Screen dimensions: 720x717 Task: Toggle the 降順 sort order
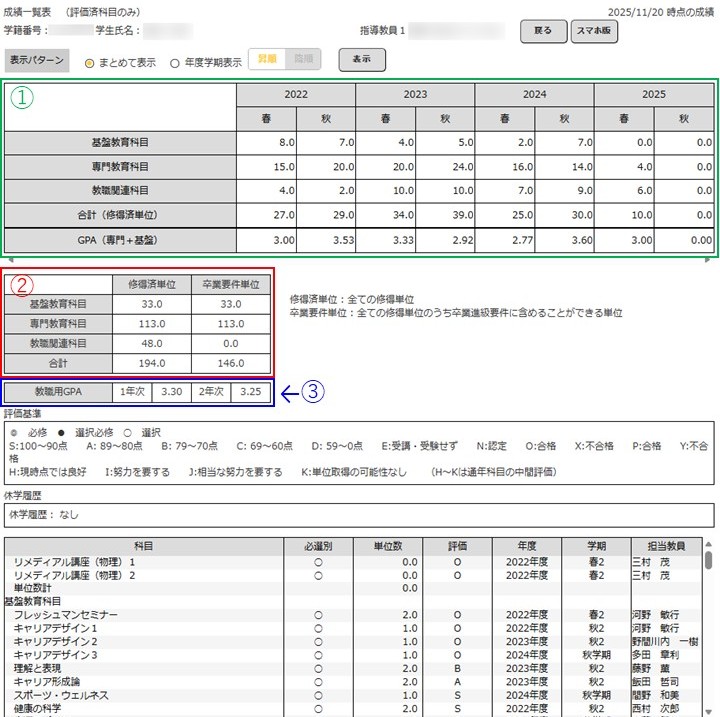click(x=302, y=61)
